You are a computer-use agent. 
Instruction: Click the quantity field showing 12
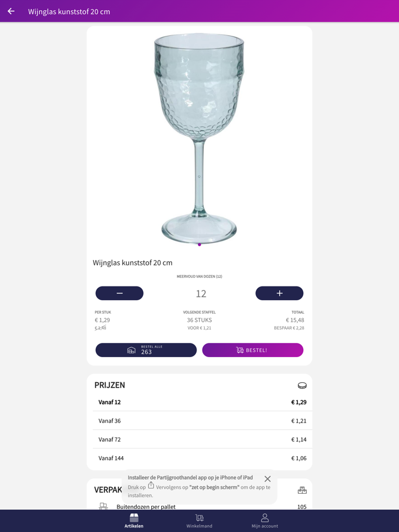click(x=201, y=293)
